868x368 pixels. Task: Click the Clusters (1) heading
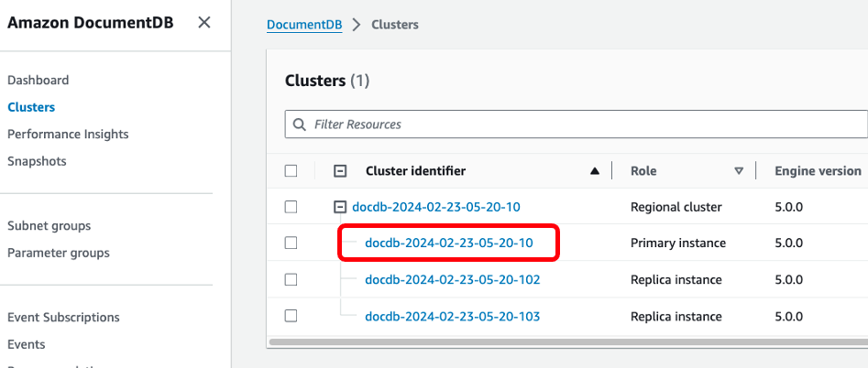point(327,81)
